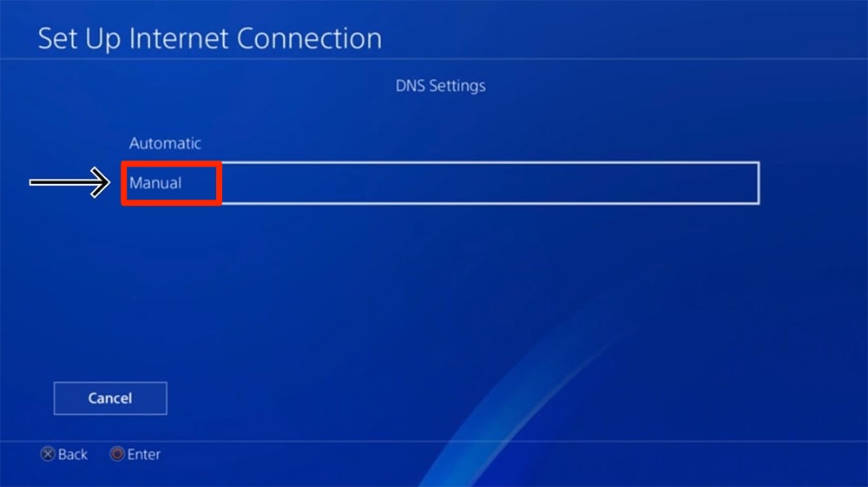This screenshot has width=868, height=487.
Task: Choose the Manual DNS option
Action: (155, 183)
